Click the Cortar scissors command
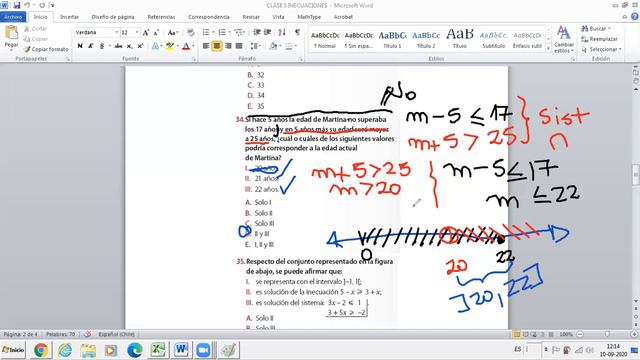Image resolution: width=640 pixels, height=360 pixels. (x=35, y=29)
